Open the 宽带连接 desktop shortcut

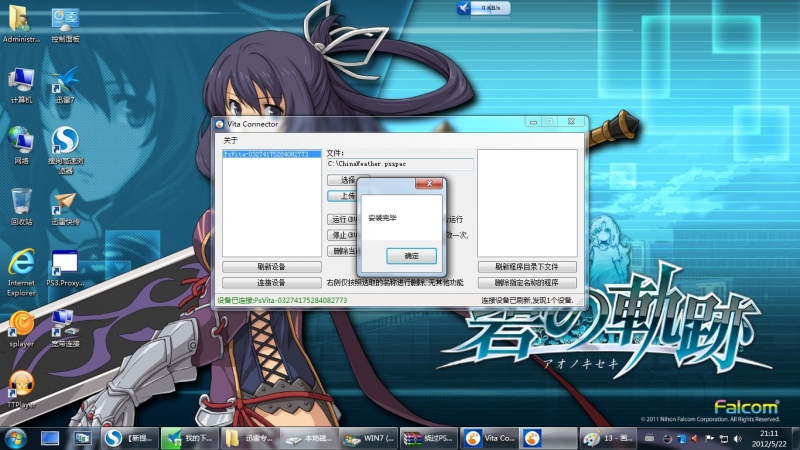pyautogui.click(x=65, y=329)
